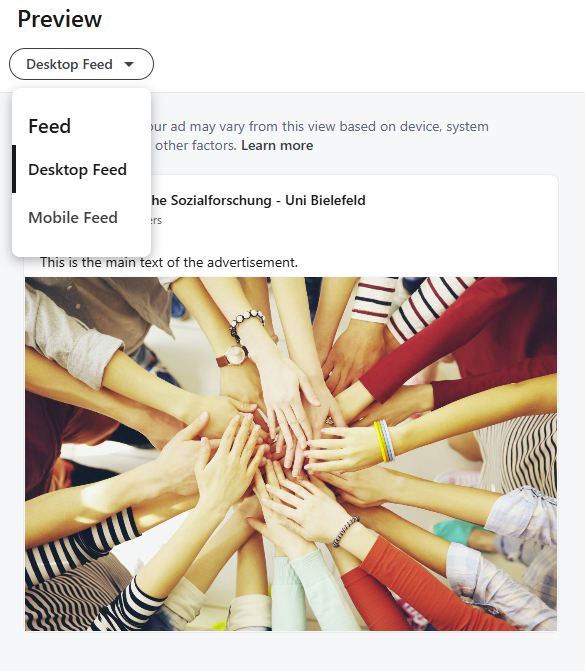Click the dark beaded bracelet near bottom
The width and height of the screenshot is (585, 671).
[345, 531]
